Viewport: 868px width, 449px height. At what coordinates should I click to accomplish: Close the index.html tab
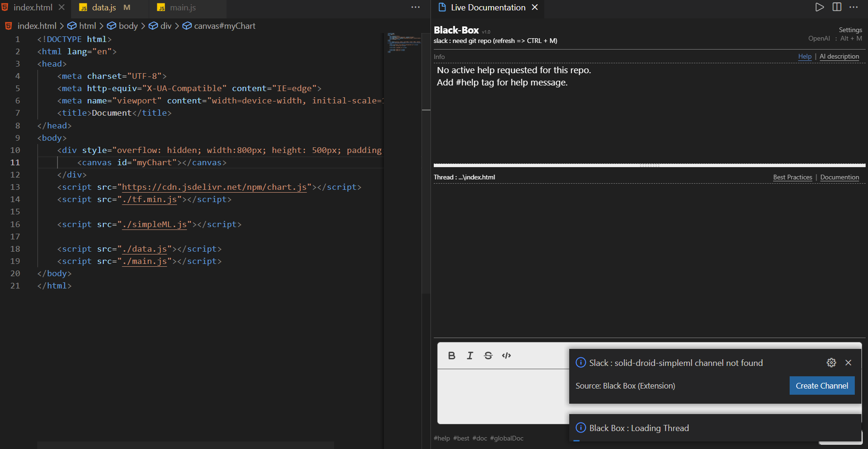pos(61,8)
